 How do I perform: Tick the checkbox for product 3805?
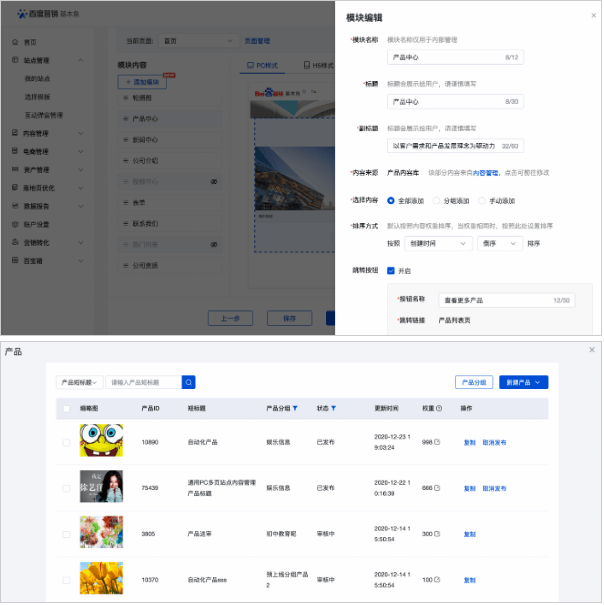(66, 534)
